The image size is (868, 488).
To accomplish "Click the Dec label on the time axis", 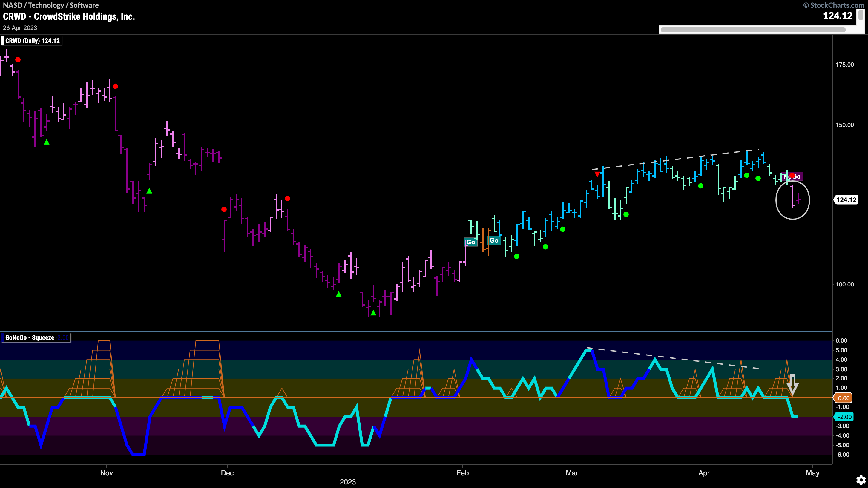I will pyautogui.click(x=227, y=473).
